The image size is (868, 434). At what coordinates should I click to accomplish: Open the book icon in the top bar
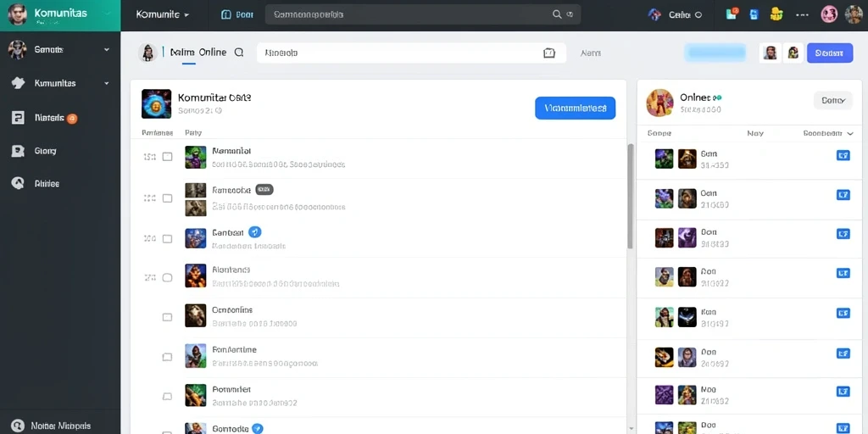[x=225, y=15]
